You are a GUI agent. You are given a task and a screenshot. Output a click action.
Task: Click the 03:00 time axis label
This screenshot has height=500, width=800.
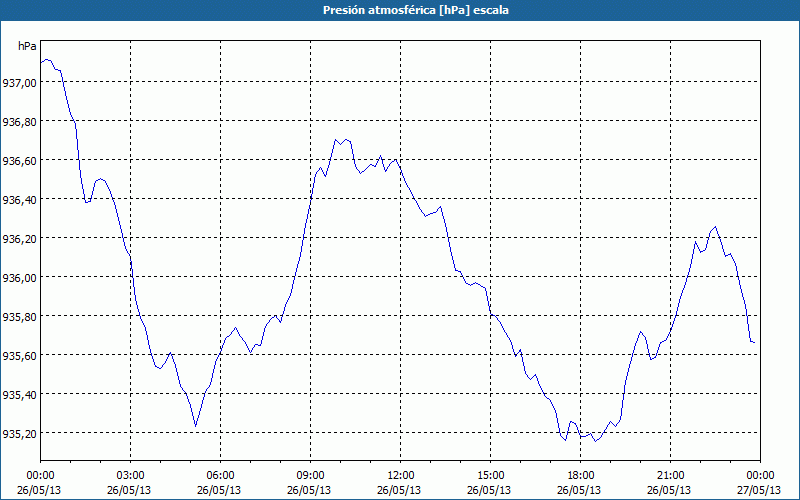click(x=131, y=476)
